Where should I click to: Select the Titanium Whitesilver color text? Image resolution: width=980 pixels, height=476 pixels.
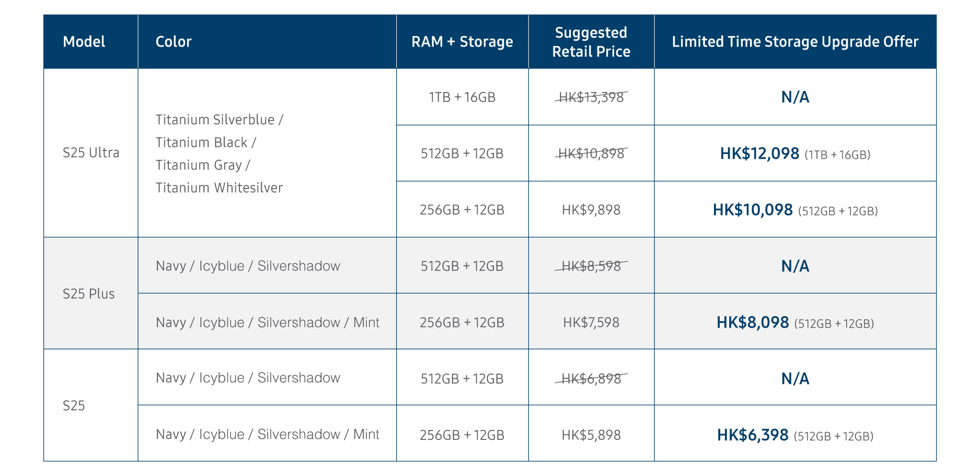(219, 188)
